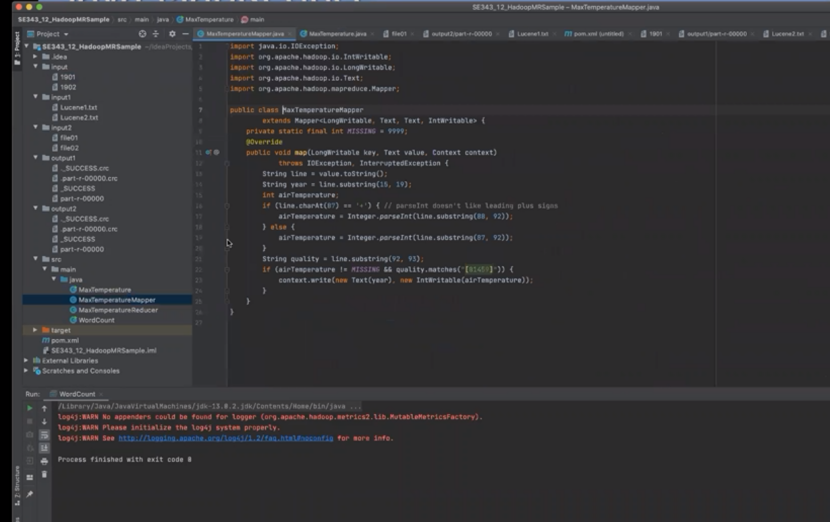Click java breadcrumb in navigation bar
The width and height of the screenshot is (831, 522).
point(163,20)
